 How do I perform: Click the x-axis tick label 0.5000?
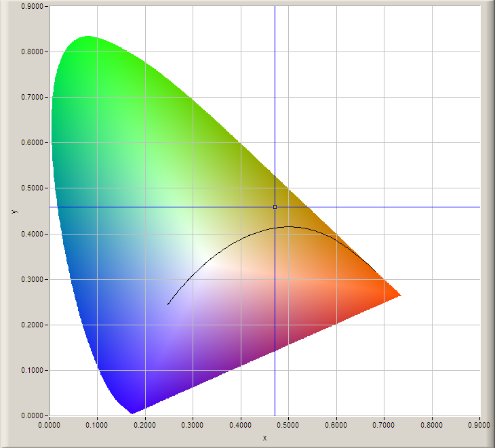(289, 425)
